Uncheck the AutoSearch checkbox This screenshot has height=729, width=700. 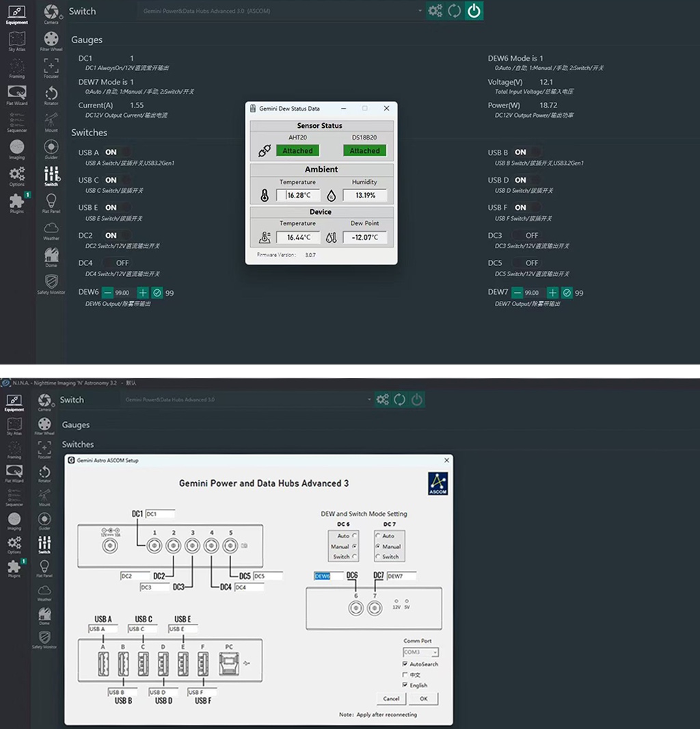pos(405,664)
